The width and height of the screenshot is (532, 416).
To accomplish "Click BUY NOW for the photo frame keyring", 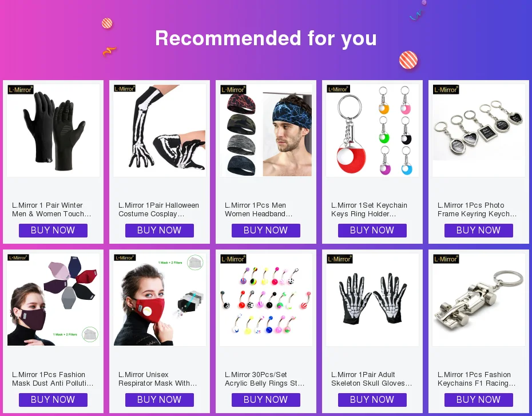I will pos(479,231).
